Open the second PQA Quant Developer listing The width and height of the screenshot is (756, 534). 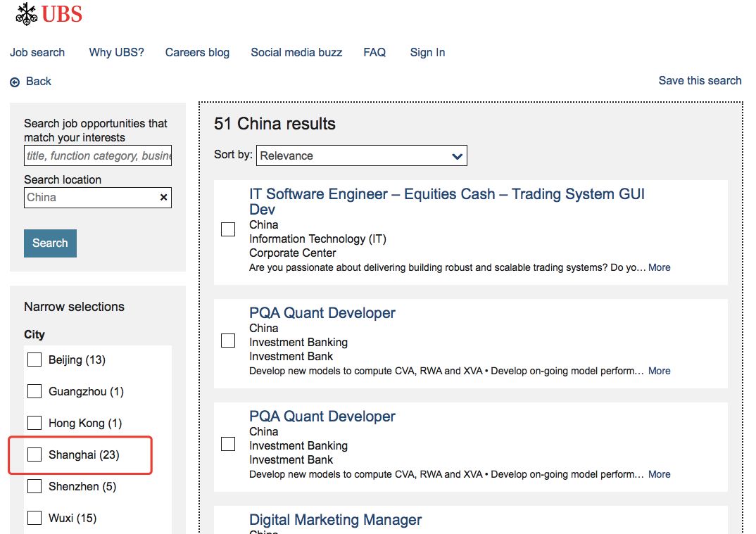322,416
